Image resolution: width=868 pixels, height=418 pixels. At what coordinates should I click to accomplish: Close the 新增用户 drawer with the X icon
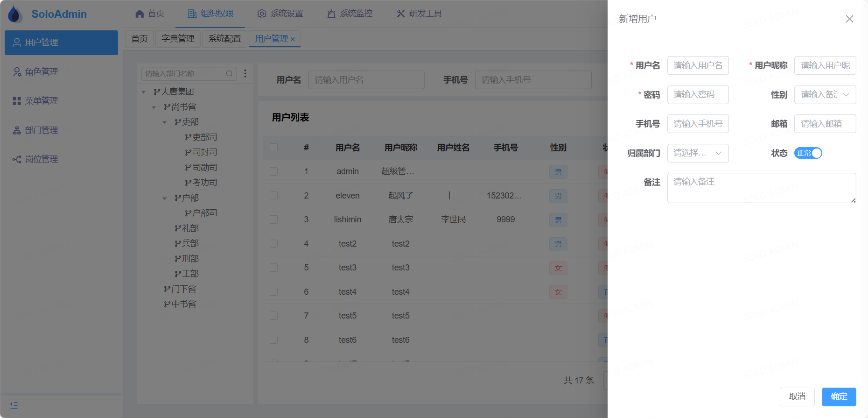pyautogui.click(x=849, y=19)
